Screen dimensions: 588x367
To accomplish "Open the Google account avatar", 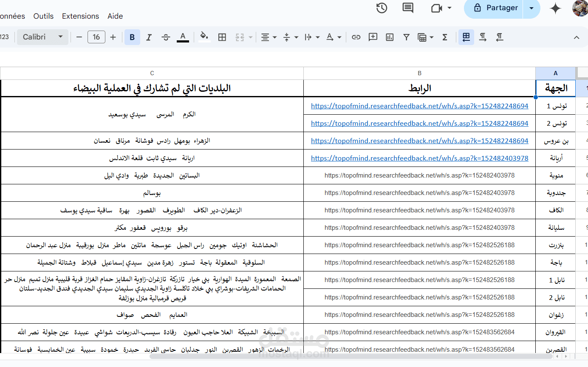I will (580, 8).
